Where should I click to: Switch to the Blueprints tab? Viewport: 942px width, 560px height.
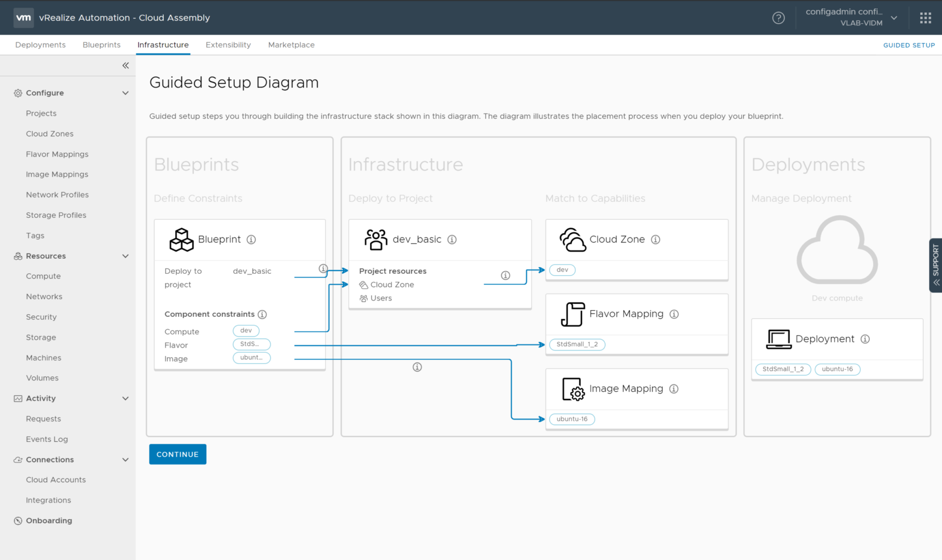102,45
